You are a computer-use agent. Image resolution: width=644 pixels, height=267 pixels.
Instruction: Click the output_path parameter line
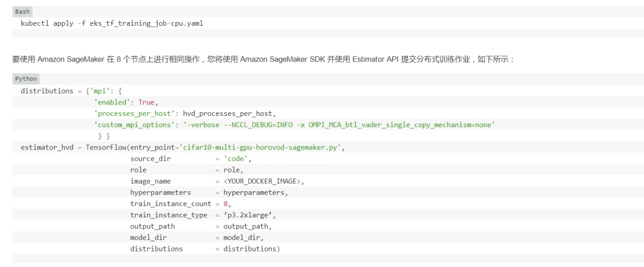201,226
